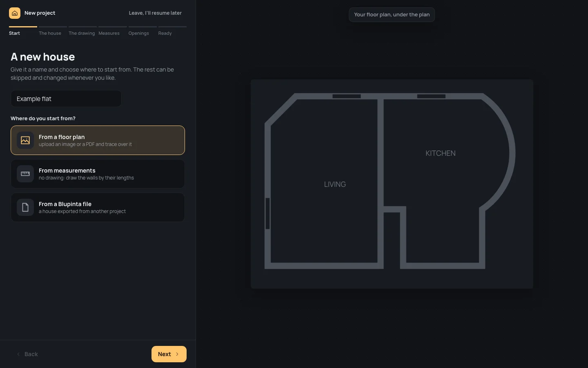Click the Back arrow chevron

pyautogui.click(x=18, y=354)
